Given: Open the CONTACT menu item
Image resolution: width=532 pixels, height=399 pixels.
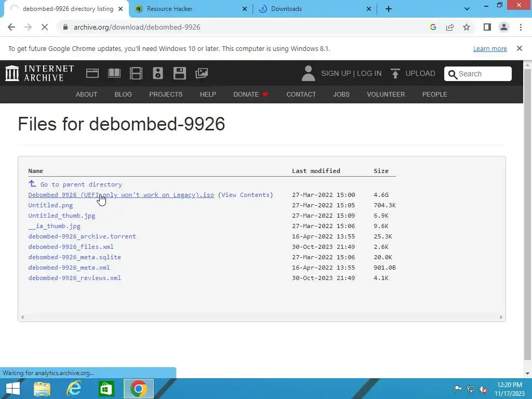Looking at the screenshot, I should 301,95.
